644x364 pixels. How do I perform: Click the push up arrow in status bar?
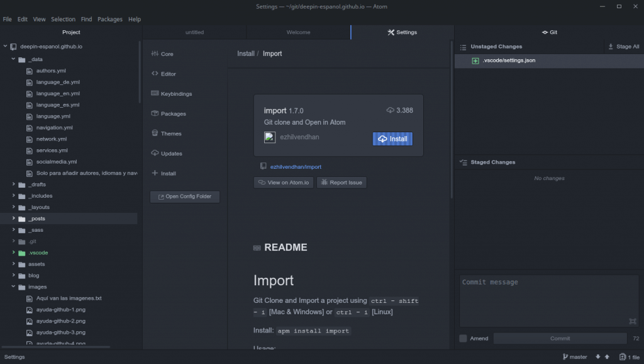pyautogui.click(x=607, y=356)
